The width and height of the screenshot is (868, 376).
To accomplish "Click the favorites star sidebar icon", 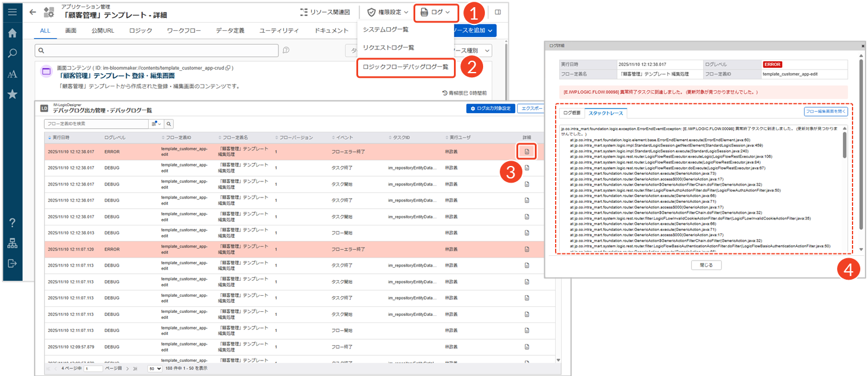I will pyautogui.click(x=12, y=94).
